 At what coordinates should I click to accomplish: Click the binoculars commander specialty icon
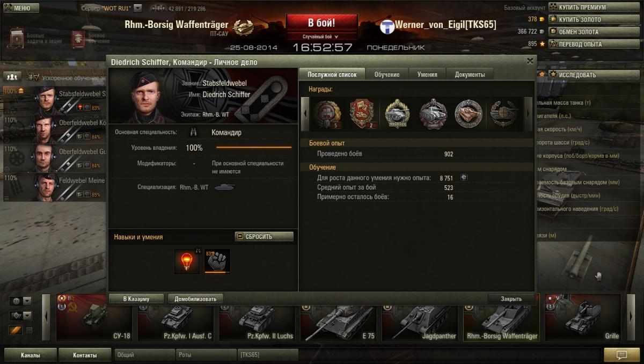[193, 132]
